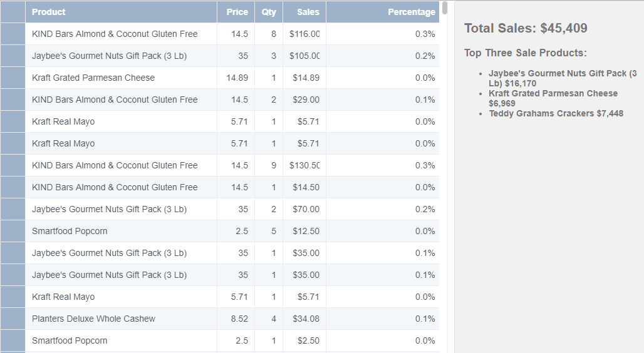The image size is (644, 353).
Task: Click the 0.0% percentage in the $14.89 row
Action: (x=383, y=78)
